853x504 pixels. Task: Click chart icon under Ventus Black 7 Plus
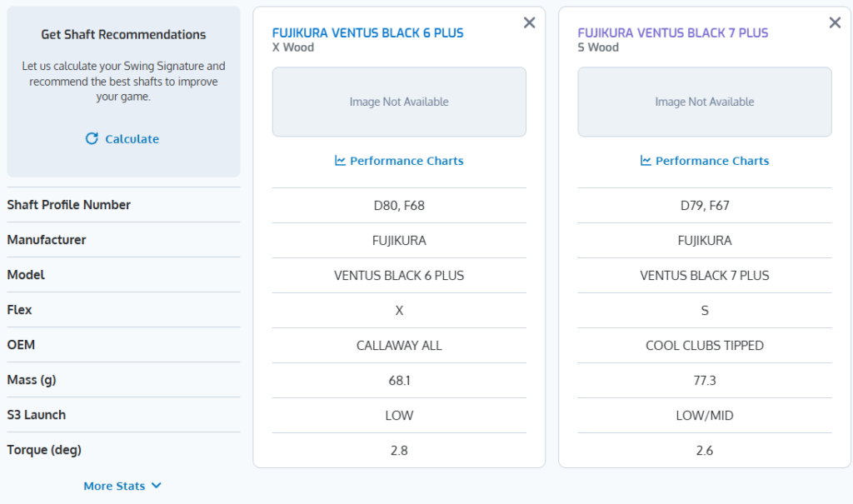pyautogui.click(x=646, y=161)
